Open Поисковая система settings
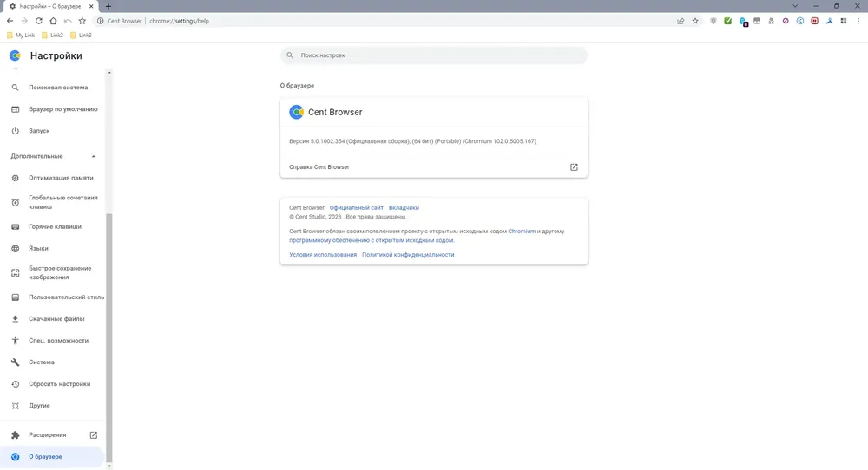 tap(53, 88)
